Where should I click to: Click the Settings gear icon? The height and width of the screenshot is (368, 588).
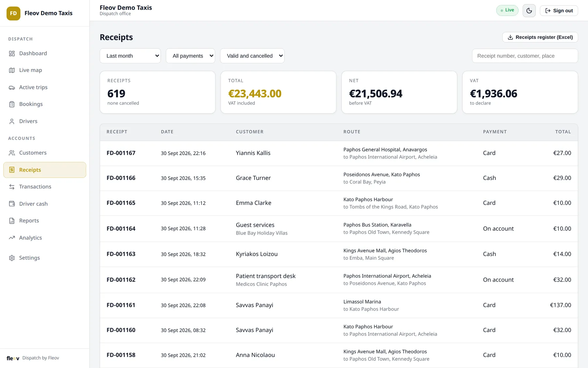[x=12, y=258]
